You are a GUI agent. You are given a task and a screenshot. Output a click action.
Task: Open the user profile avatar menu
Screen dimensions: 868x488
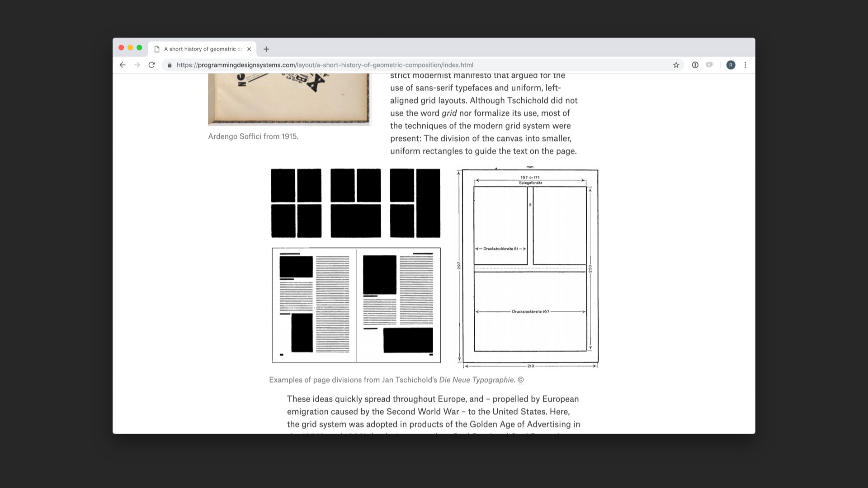[x=731, y=65]
